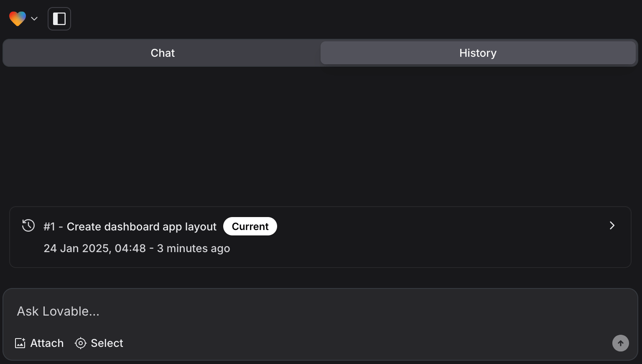Expand entry #1 with the right chevron

[612, 225]
